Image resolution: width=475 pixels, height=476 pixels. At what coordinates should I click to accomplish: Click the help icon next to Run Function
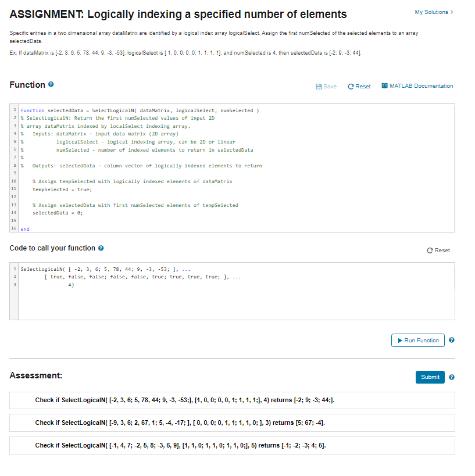tap(451, 340)
